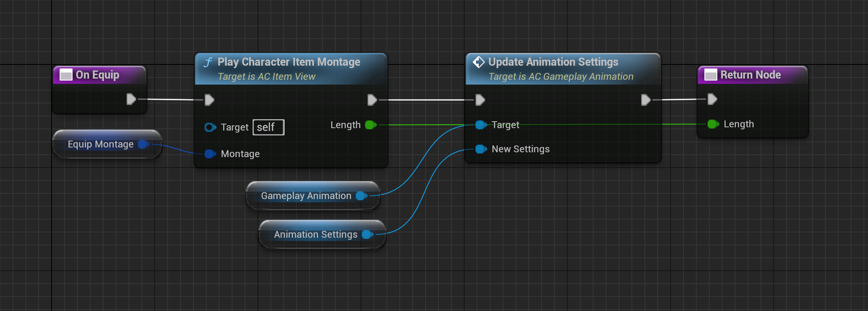This screenshot has height=311, width=868.
Task: Select the On Equip node title
Action: click(98, 75)
